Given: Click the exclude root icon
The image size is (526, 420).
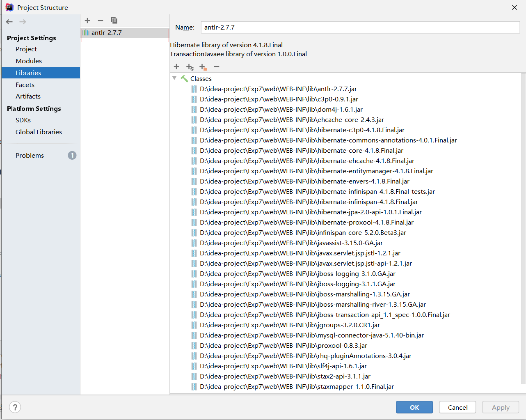Looking at the screenshot, I should [203, 67].
